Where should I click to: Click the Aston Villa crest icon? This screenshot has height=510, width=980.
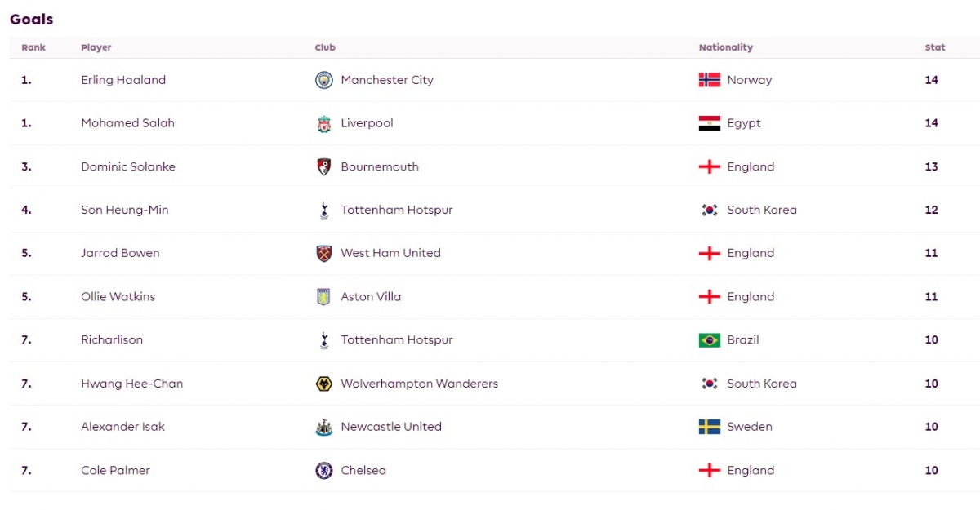coord(324,297)
